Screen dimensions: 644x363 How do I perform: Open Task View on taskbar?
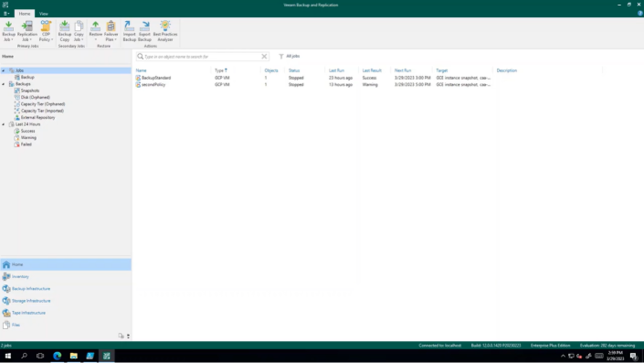coord(40,356)
